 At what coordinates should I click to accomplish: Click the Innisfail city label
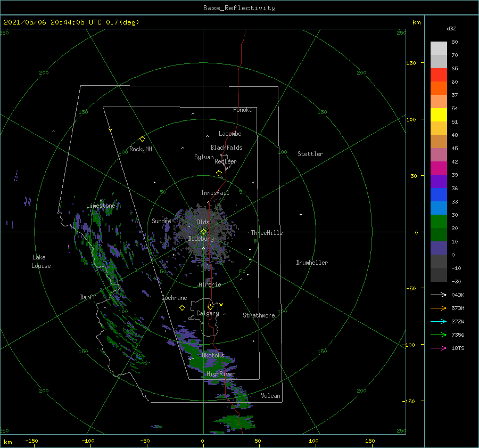click(x=215, y=193)
